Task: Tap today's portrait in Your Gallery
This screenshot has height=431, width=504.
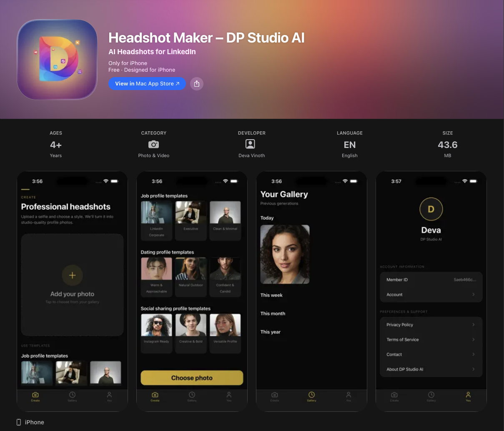Action: coord(285,254)
